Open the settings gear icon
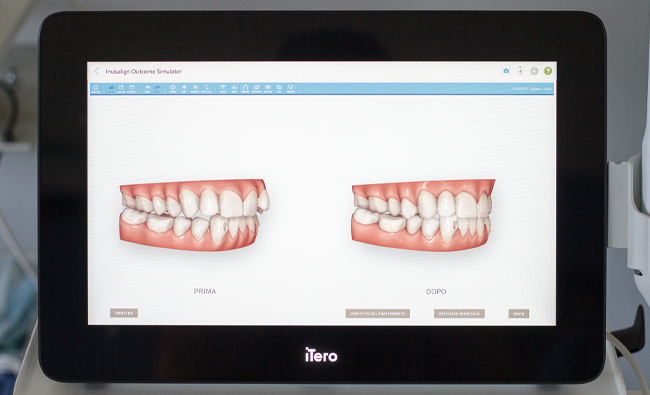This screenshot has height=395, width=650. (534, 71)
